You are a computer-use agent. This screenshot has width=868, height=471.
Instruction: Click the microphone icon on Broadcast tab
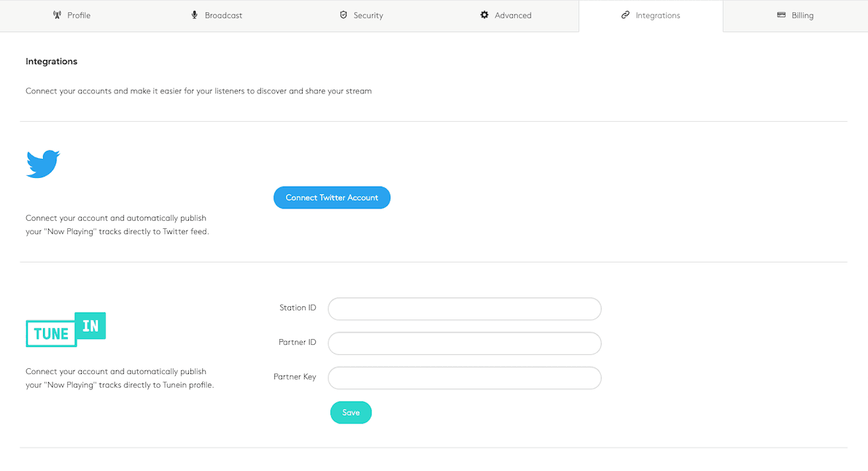(x=194, y=15)
